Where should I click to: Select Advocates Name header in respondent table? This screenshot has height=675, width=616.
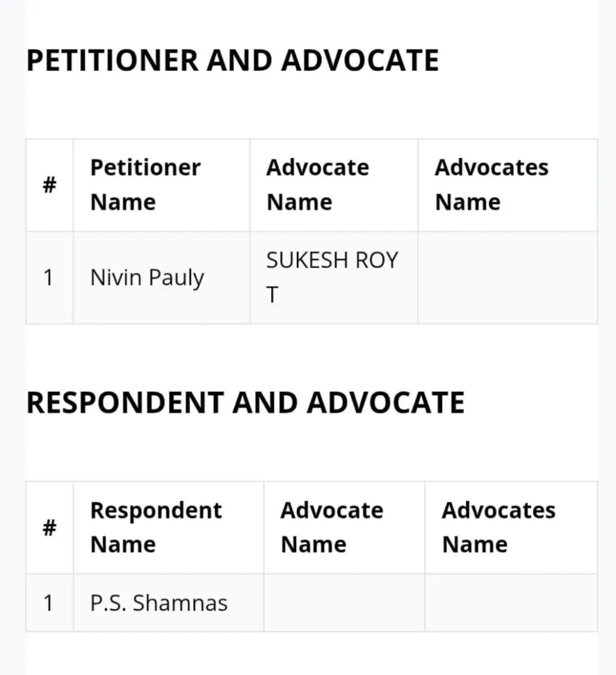(511, 528)
